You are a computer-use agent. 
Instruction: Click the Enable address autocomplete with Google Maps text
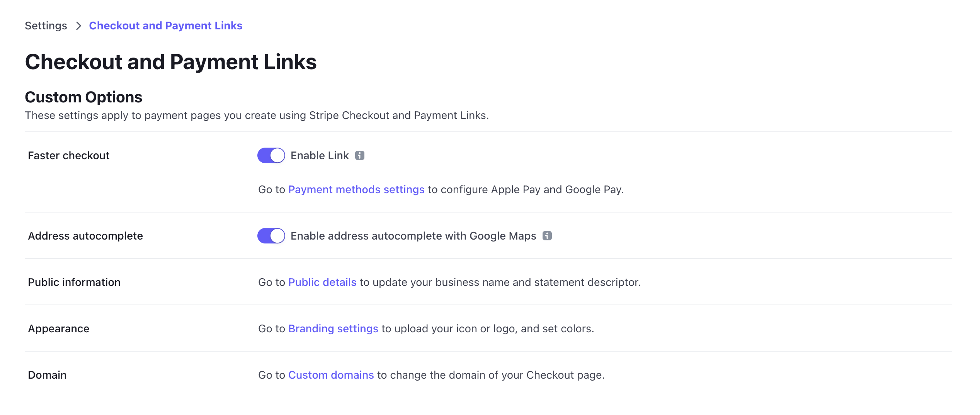coord(413,236)
